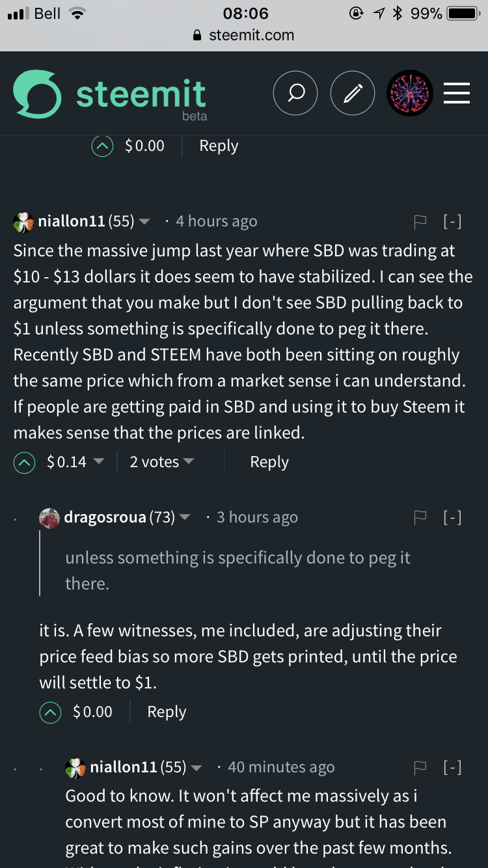The height and width of the screenshot is (868, 488).
Task: Expand the 2 votes dropdown
Action: (189, 462)
